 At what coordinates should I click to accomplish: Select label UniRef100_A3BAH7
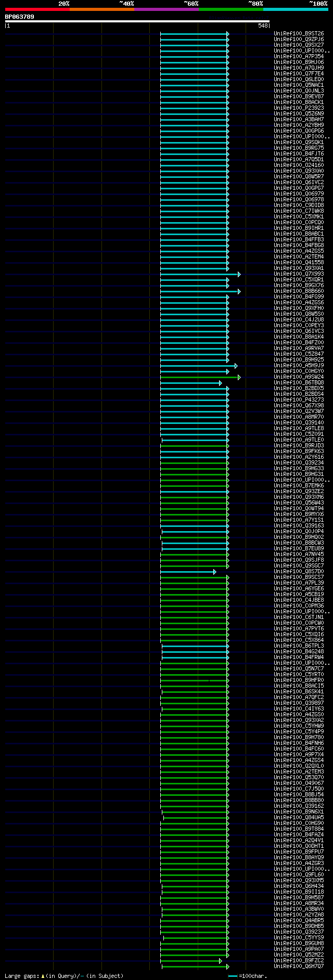point(299,120)
